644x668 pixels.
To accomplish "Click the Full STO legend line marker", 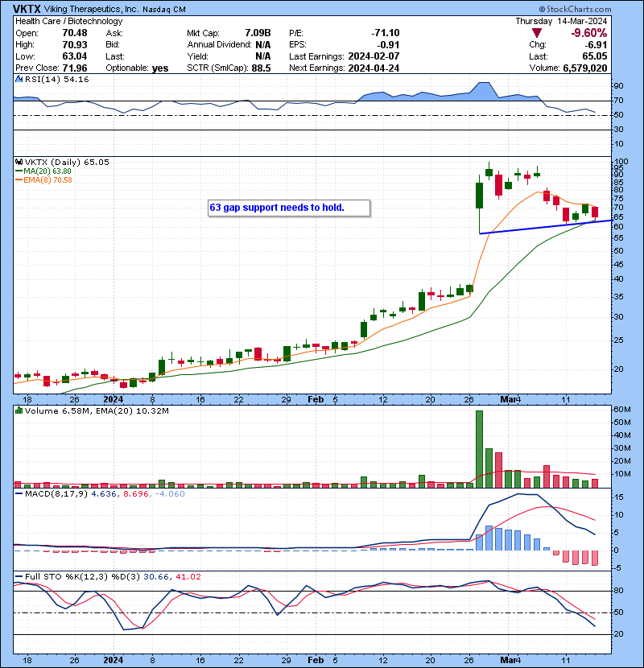I will [x=19, y=577].
